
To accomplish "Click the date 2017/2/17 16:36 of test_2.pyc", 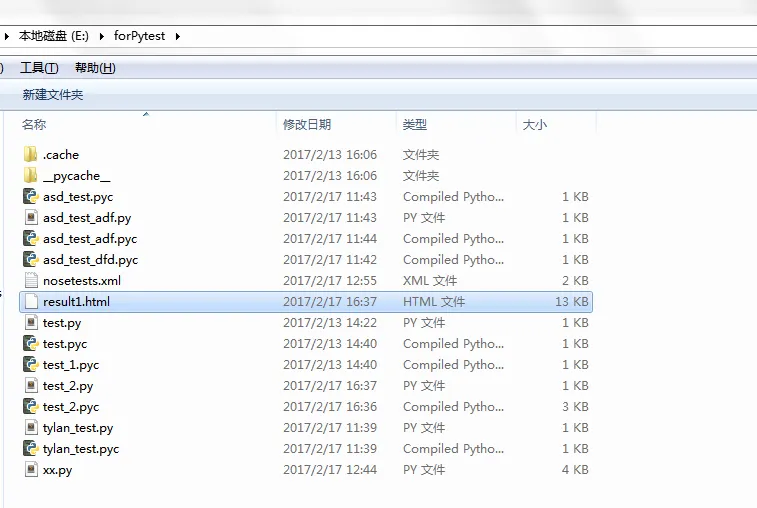I will [x=330, y=407].
